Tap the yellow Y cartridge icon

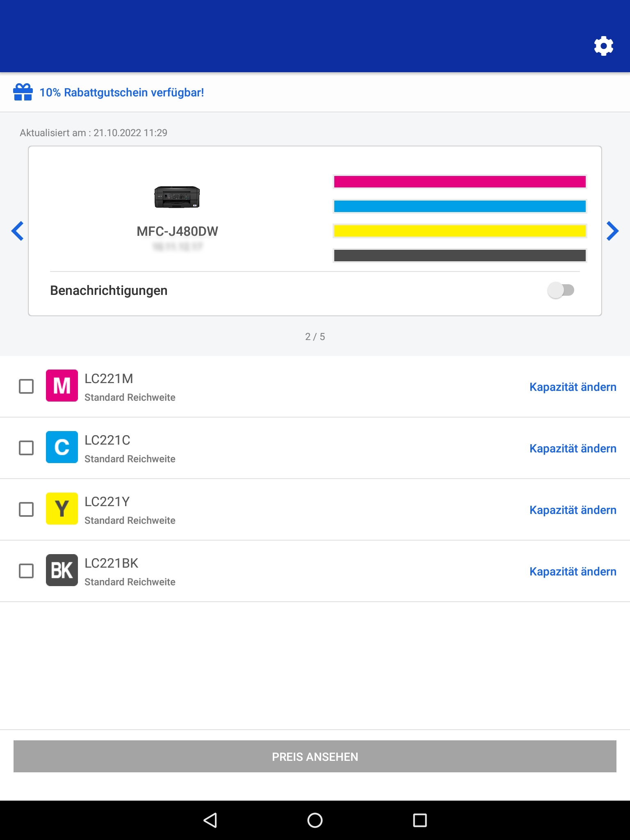[62, 509]
